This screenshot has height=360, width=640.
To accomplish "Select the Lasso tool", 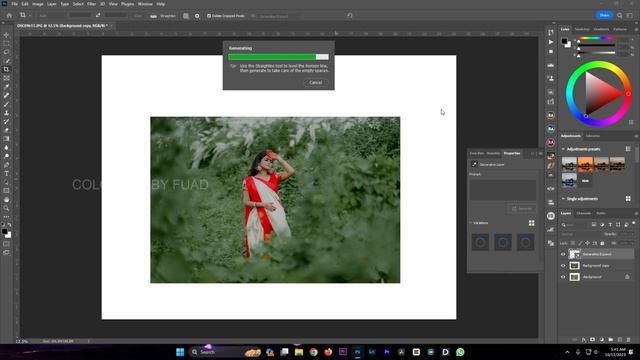I will [x=6, y=52].
